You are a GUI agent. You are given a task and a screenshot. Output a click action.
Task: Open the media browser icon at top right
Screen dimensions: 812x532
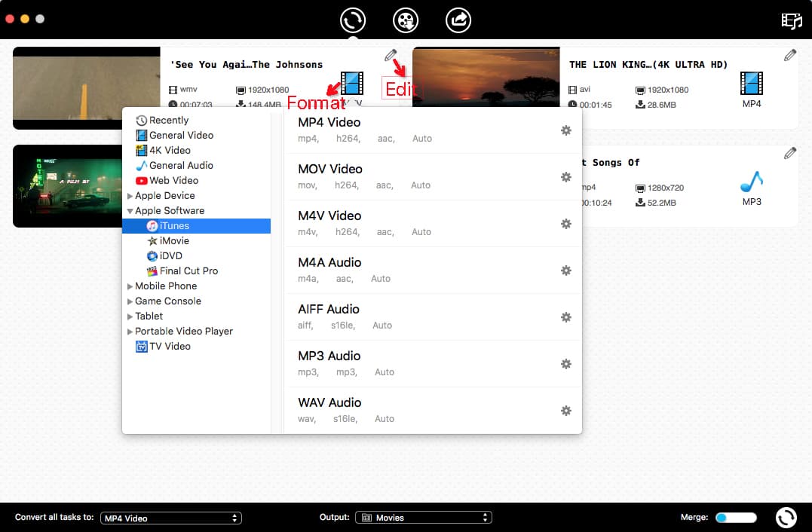click(x=792, y=21)
